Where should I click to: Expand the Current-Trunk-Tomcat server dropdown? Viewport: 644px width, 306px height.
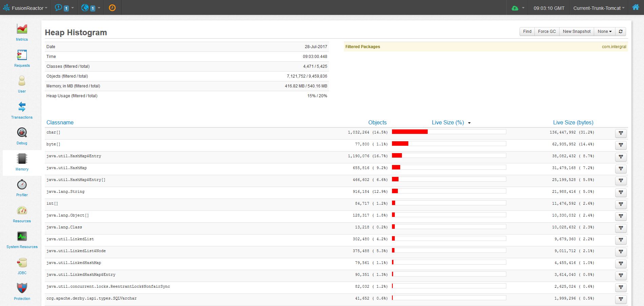coord(598,8)
